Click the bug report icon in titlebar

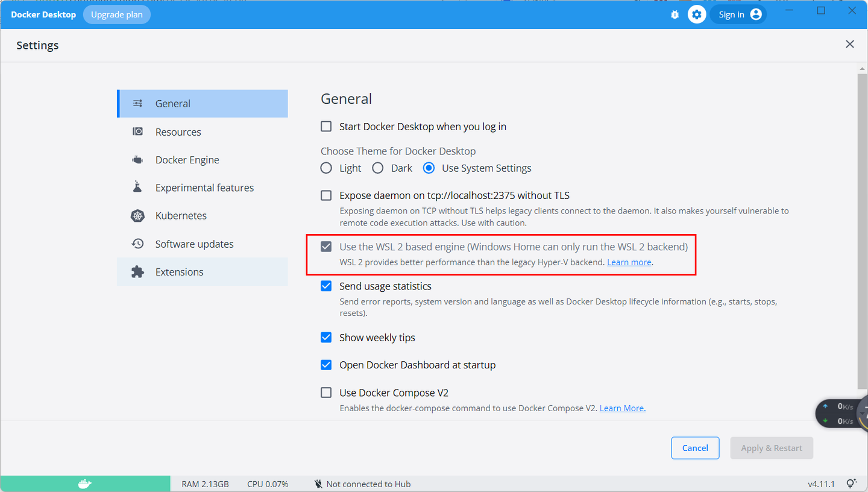[675, 14]
